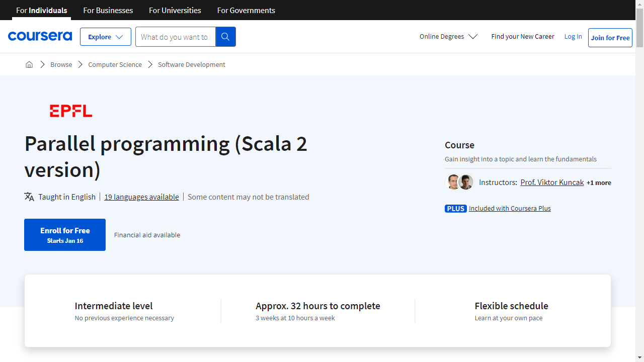Open the Explore dropdown menu
The width and height of the screenshot is (644, 362).
106,37
